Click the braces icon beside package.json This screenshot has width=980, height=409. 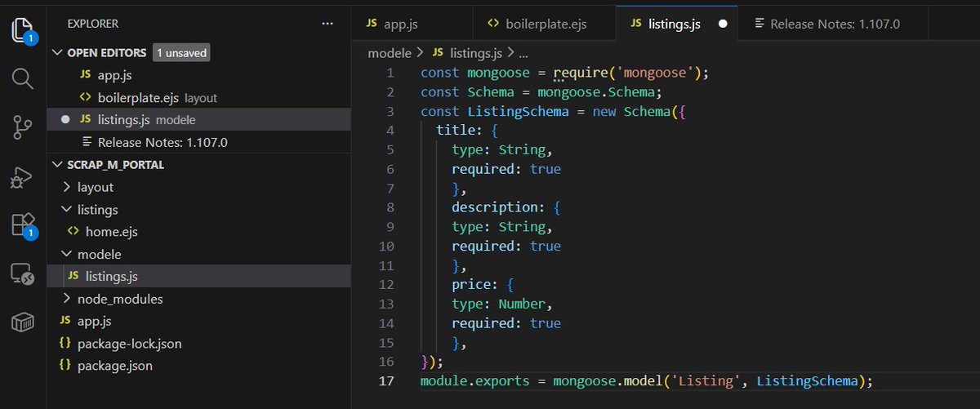pyautogui.click(x=65, y=366)
